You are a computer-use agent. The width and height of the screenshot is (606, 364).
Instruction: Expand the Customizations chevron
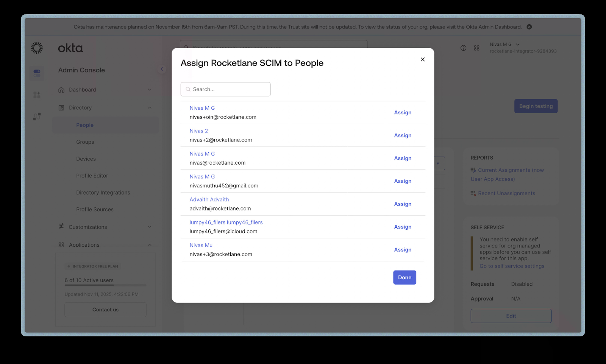click(x=150, y=227)
